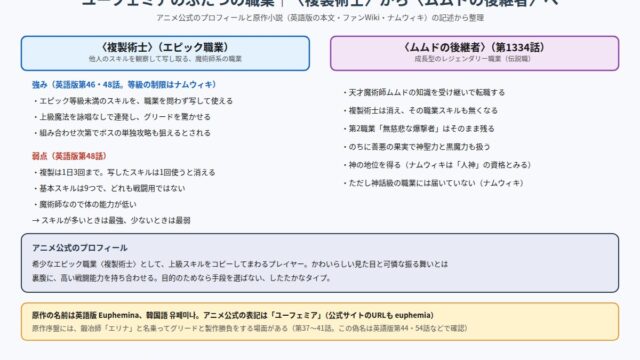Viewport: 640px width, 360px height.
Task: Click the bullet '組み合わせ次第でボスの単独攻略も狙えるとされる'
Action: 122,133
